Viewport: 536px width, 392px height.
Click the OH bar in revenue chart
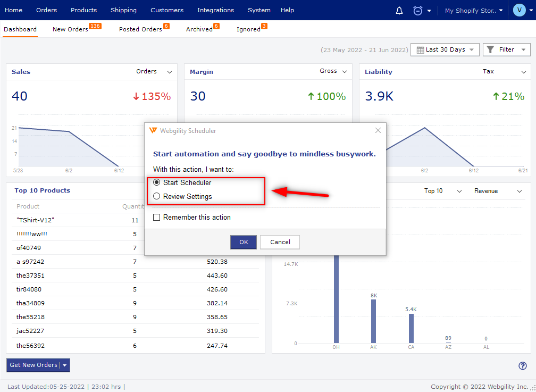[337, 298]
